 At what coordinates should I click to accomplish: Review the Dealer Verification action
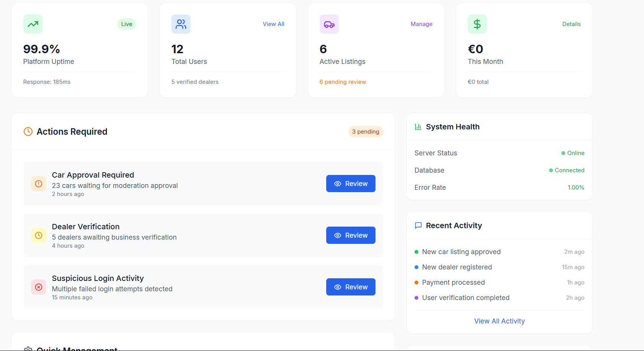point(351,235)
